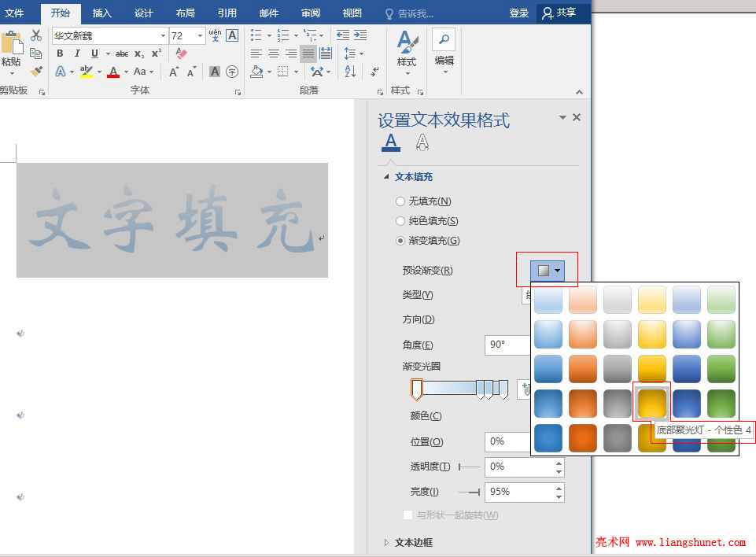Switch to the 布局 ribbon tab
756x557 pixels.
click(x=185, y=13)
